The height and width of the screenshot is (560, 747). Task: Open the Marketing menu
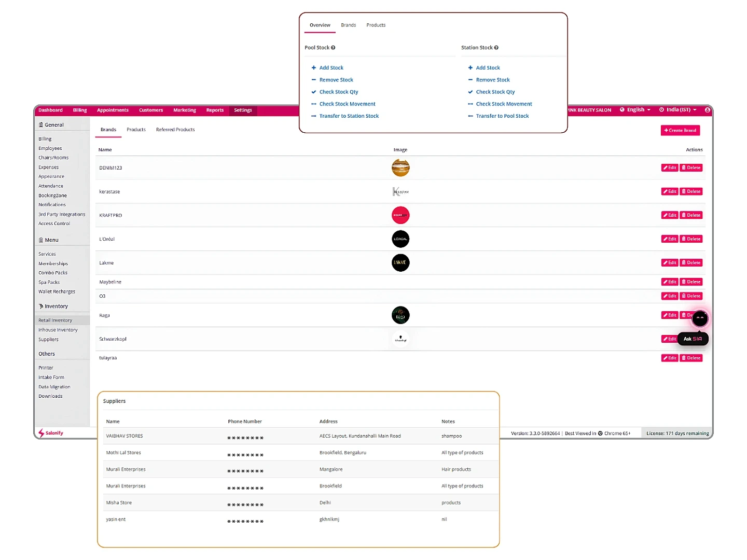coord(185,110)
